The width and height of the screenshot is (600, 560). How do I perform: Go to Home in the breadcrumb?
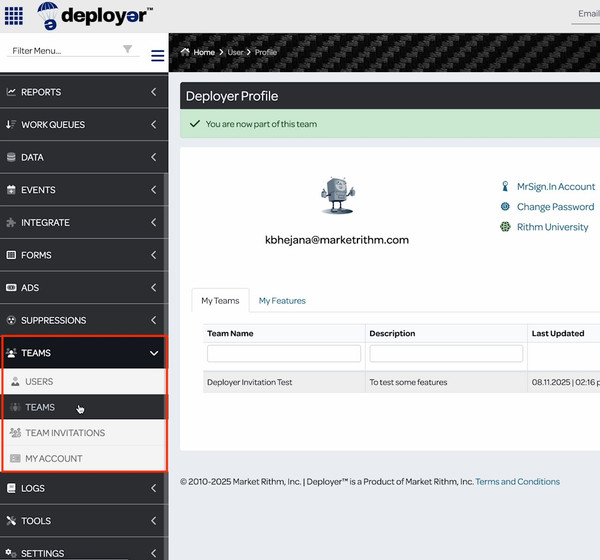(204, 52)
